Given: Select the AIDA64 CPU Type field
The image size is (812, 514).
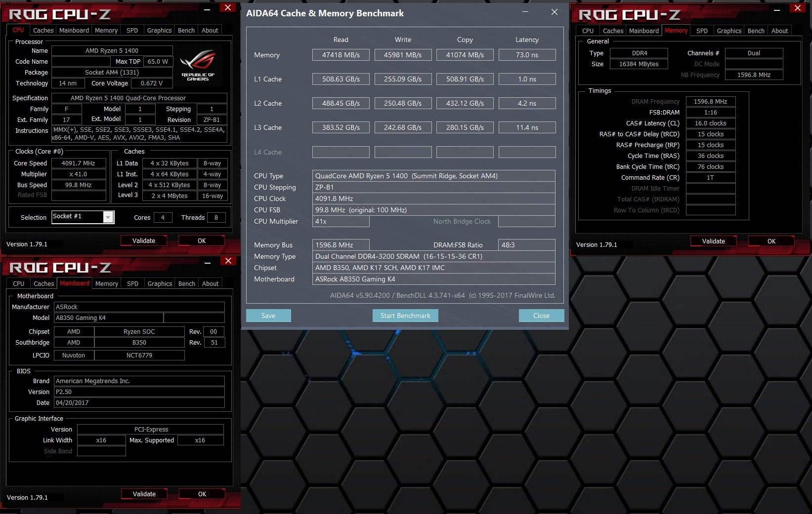Looking at the screenshot, I should tap(434, 176).
